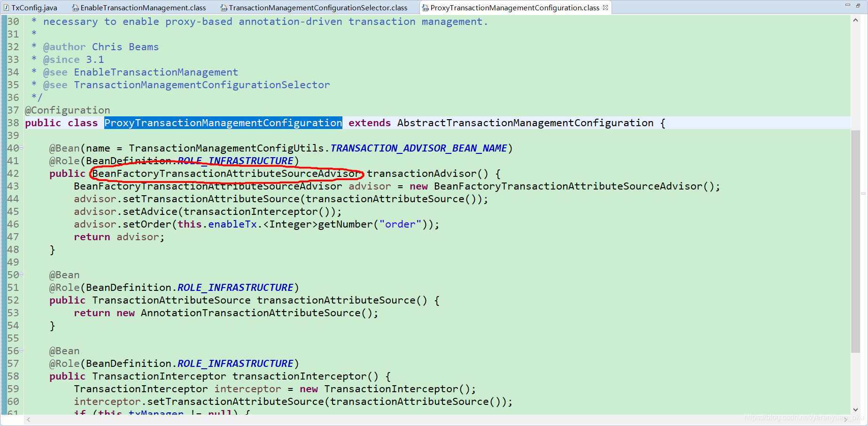The image size is (868, 426).
Task: Click the horizontal scrollbar left arrow
Action: (x=29, y=419)
